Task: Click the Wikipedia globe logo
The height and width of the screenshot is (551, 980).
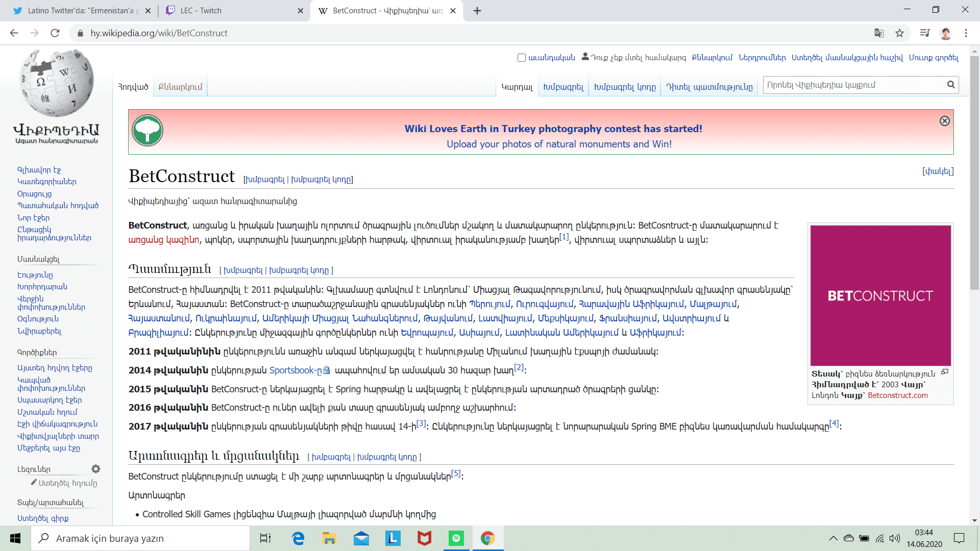Action: (56, 83)
